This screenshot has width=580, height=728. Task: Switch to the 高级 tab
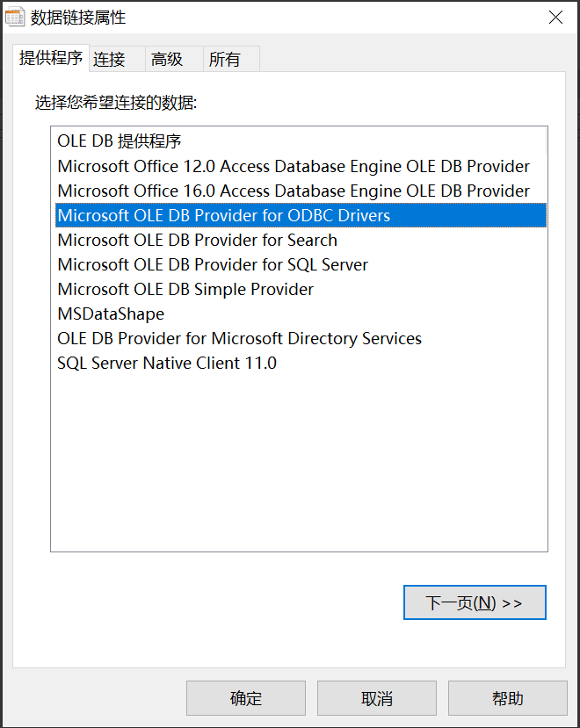[x=167, y=59]
